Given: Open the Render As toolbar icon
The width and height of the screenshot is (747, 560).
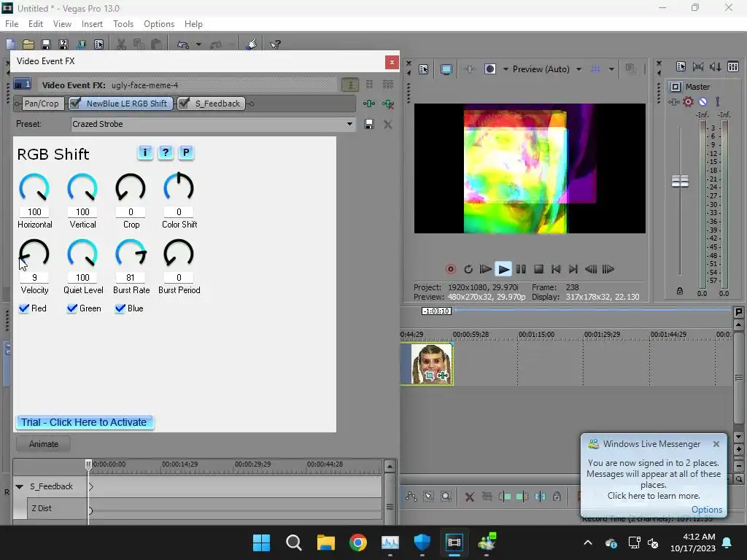Looking at the screenshot, I should [82, 44].
